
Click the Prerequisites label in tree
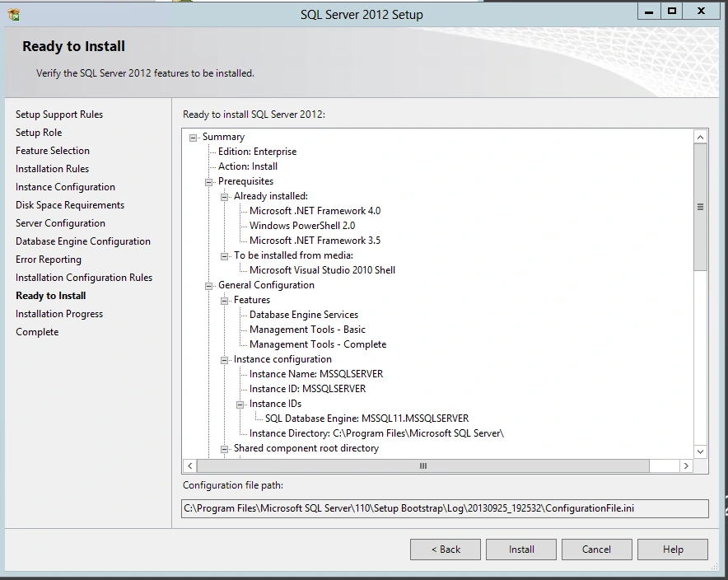tap(245, 181)
